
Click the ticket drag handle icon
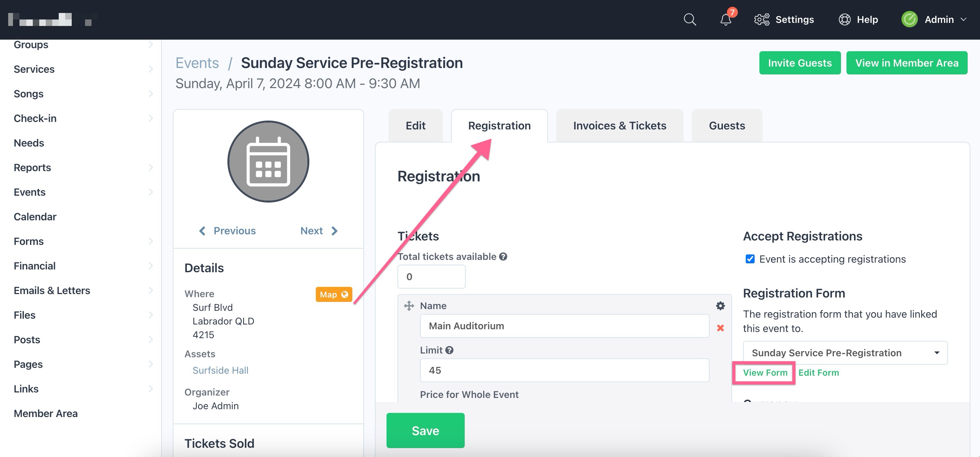point(409,306)
